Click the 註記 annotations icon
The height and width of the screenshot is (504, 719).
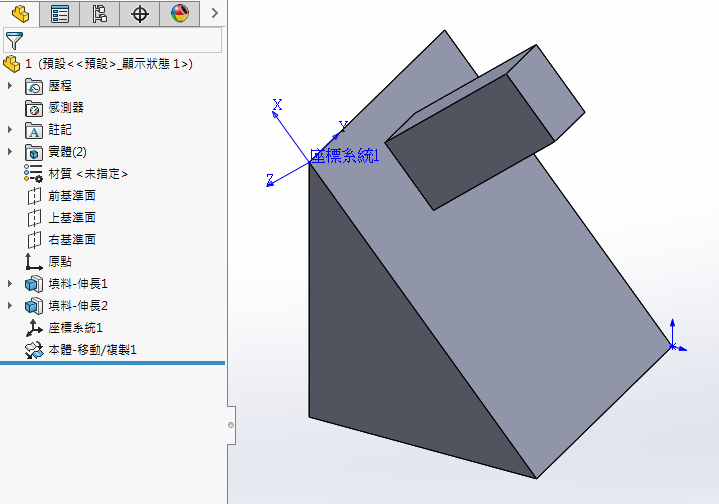click(x=33, y=130)
